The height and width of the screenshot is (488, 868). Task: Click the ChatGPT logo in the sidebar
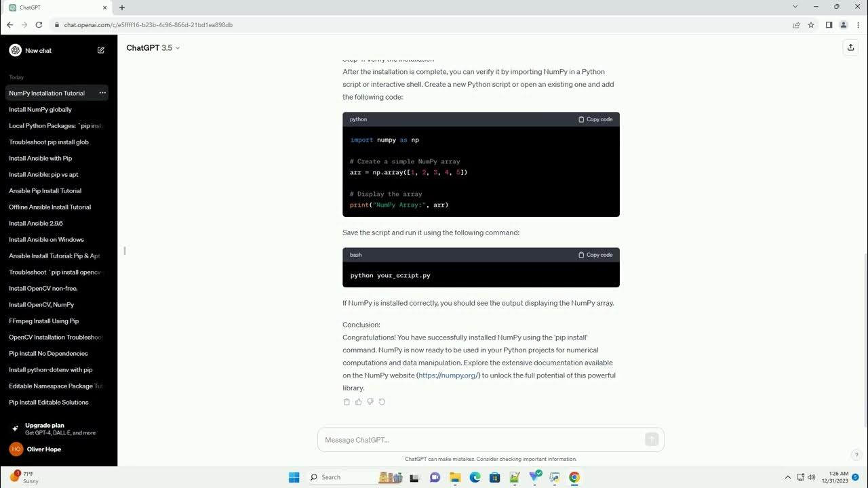tap(16, 50)
